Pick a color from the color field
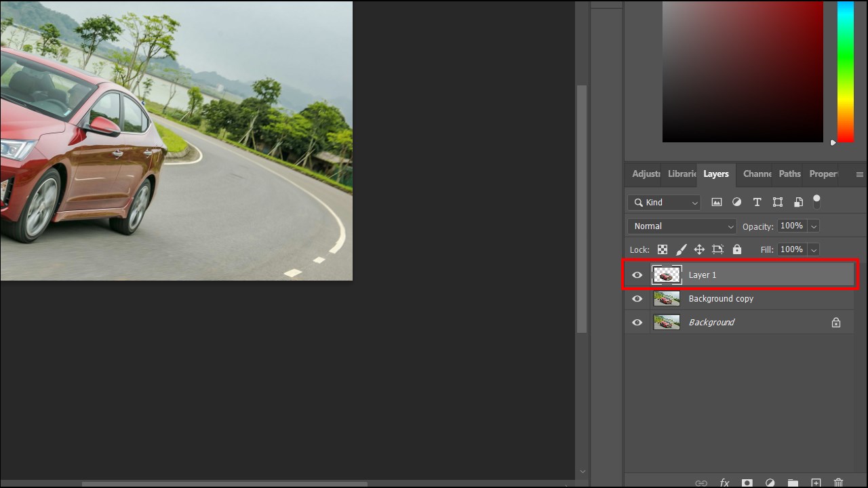The height and width of the screenshot is (488, 868). coord(743,73)
